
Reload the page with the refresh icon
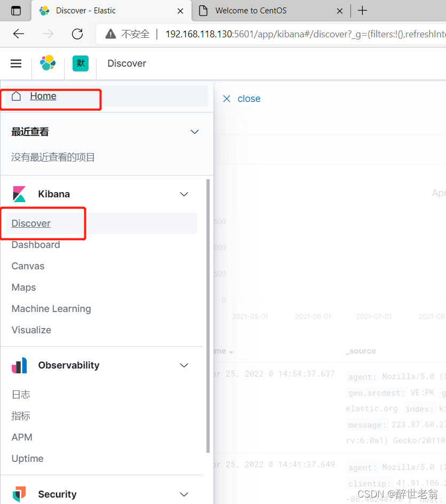pos(77,34)
